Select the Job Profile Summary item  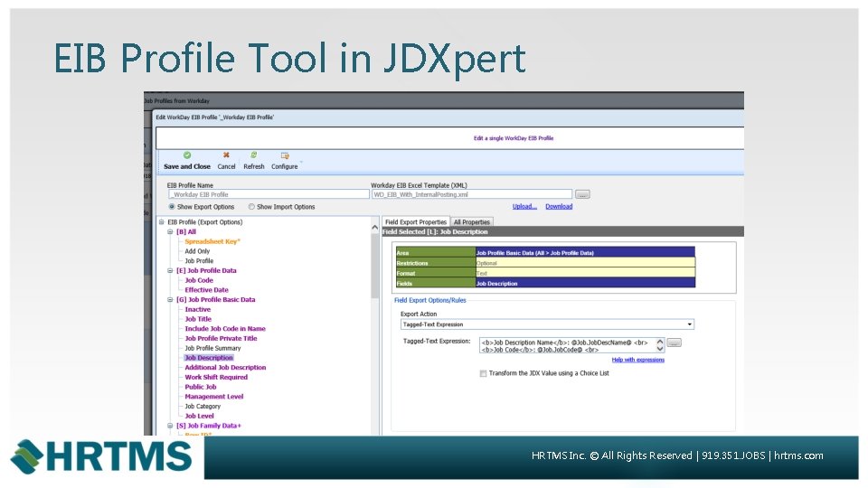pos(212,349)
